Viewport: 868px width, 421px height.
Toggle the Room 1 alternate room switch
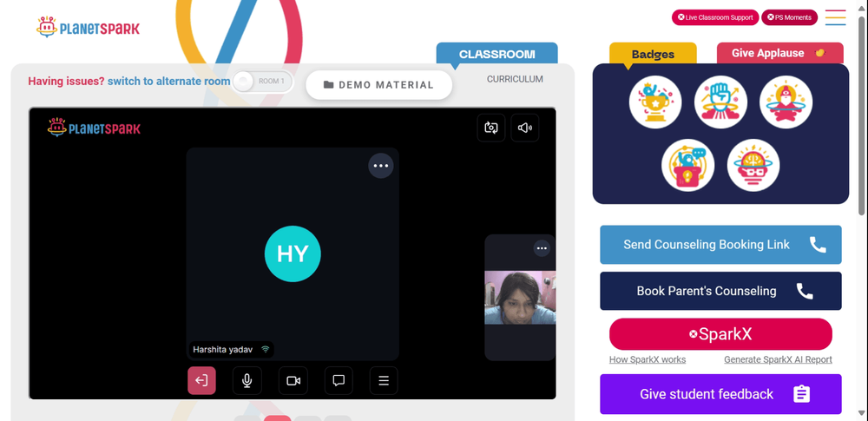(x=262, y=82)
